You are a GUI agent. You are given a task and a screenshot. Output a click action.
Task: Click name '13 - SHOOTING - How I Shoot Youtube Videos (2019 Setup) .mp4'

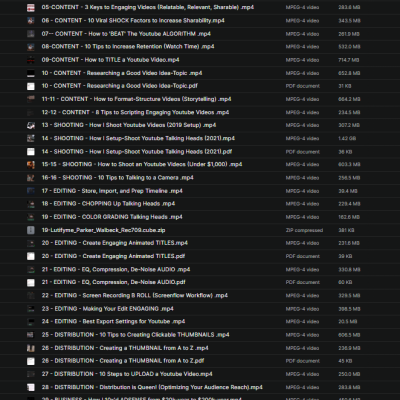[129, 125]
